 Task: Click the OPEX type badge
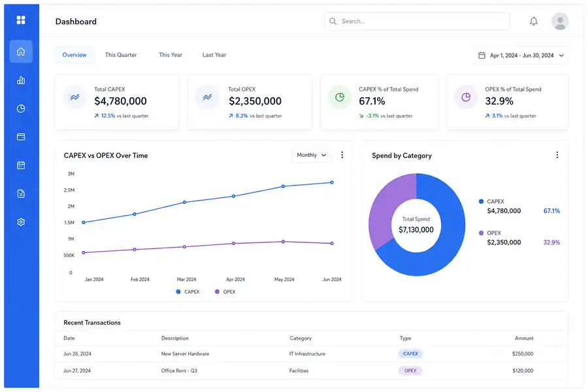click(x=411, y=370)
